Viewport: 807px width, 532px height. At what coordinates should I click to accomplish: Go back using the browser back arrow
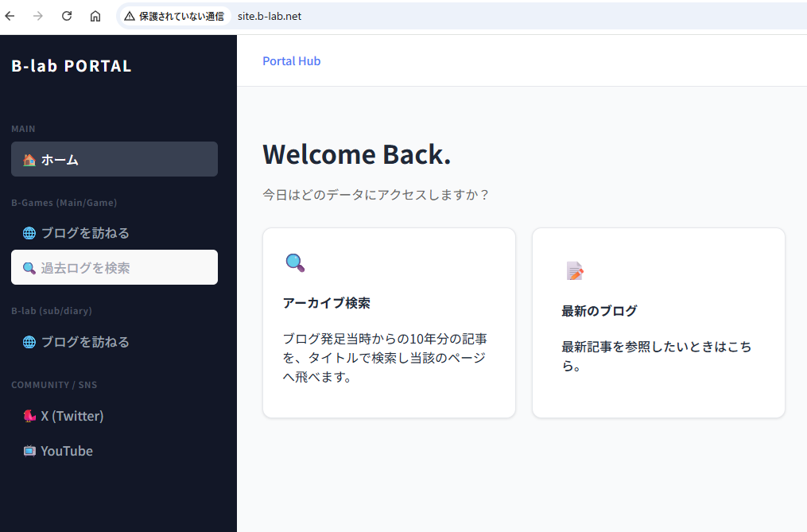[10, 16]
